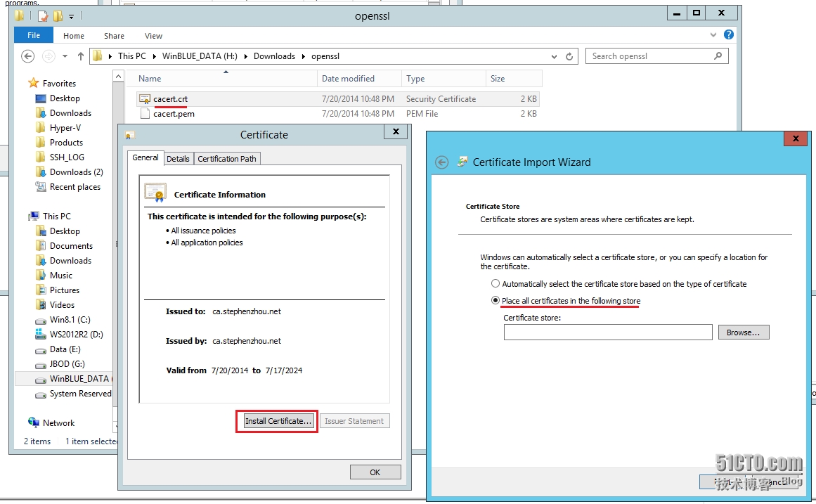Viewport: 816px width, 504px height.
Task: Sort by the Date modified column
Action: tap(359, 79)
